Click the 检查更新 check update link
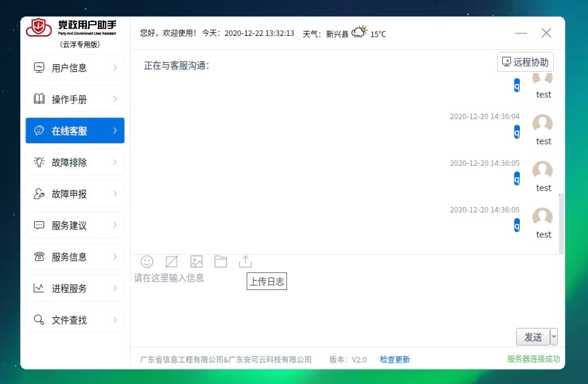The height and width of the screenshot is (384, 588). tap(395, 360)
